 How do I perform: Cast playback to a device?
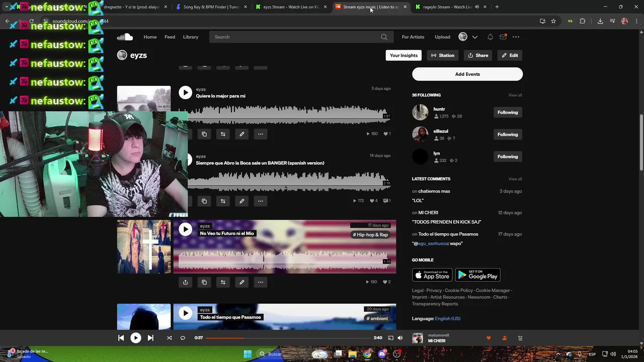[x=390, y=338]
